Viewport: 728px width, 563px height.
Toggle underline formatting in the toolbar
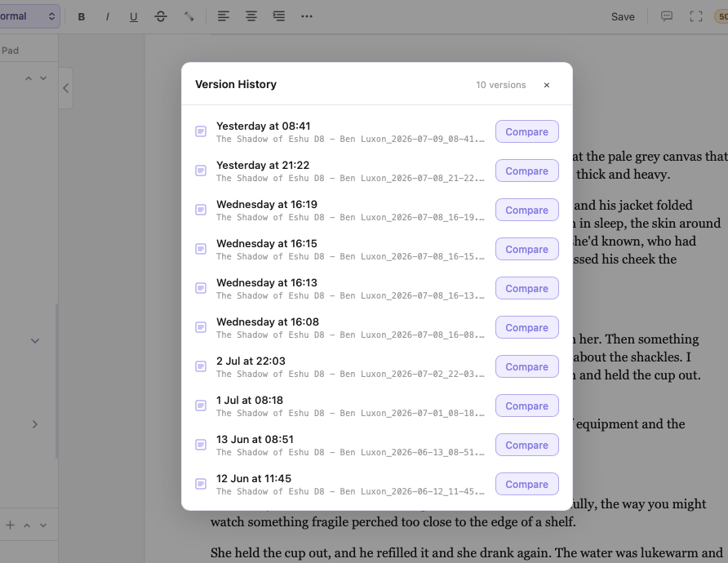point(134,16)
